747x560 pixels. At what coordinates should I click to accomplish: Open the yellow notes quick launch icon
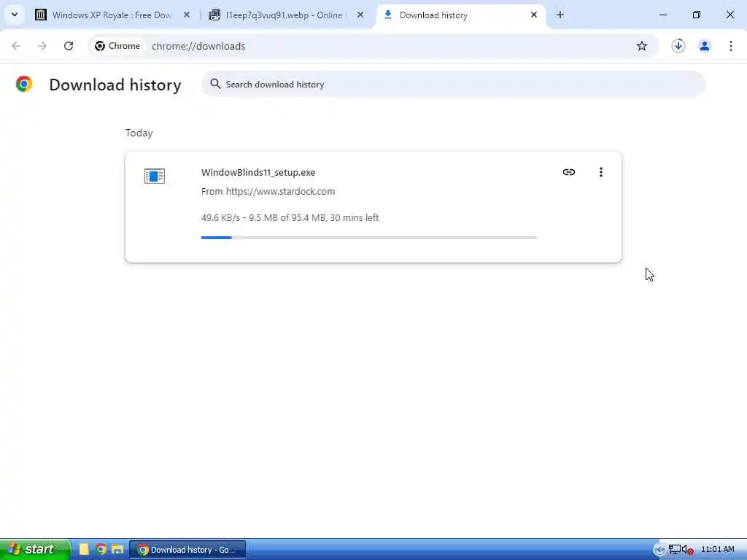pyautogui.click(x=84, y=550)
